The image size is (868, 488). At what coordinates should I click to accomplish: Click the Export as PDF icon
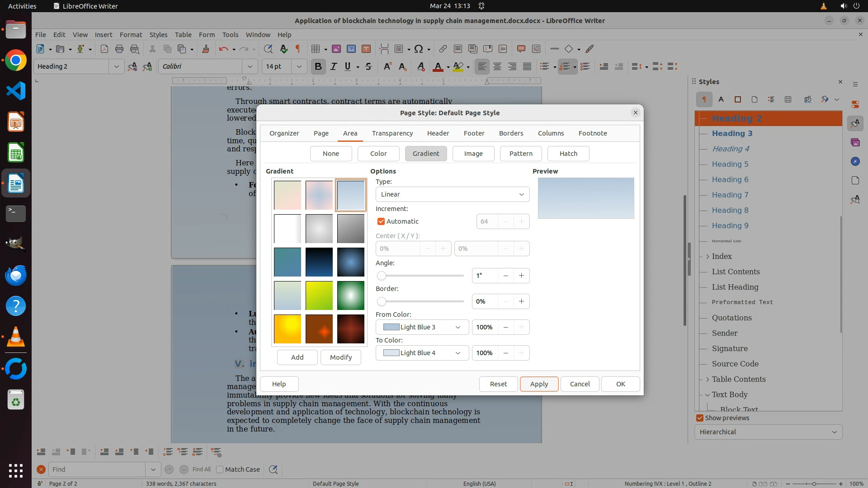[104, 49]
